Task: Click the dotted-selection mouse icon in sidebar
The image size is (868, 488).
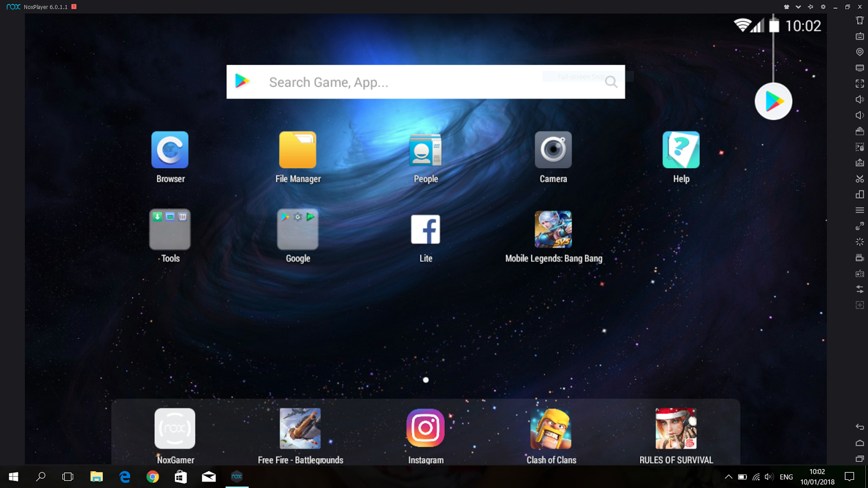Action: tap(860, 147)
